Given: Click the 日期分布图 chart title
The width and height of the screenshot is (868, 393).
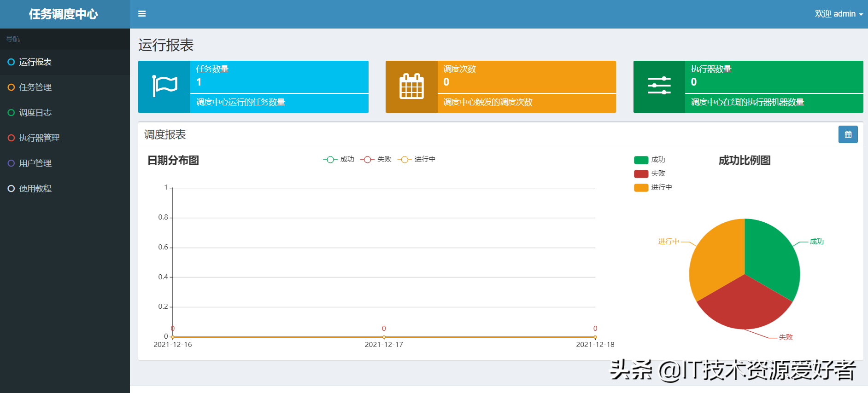Looking at the screenshot, I should [x=173, y=161].
